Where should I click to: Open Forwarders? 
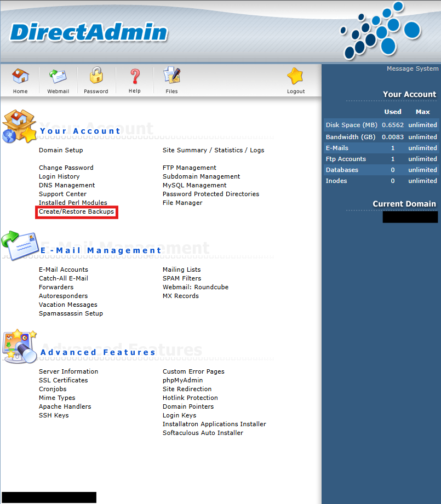click(56, 287)
